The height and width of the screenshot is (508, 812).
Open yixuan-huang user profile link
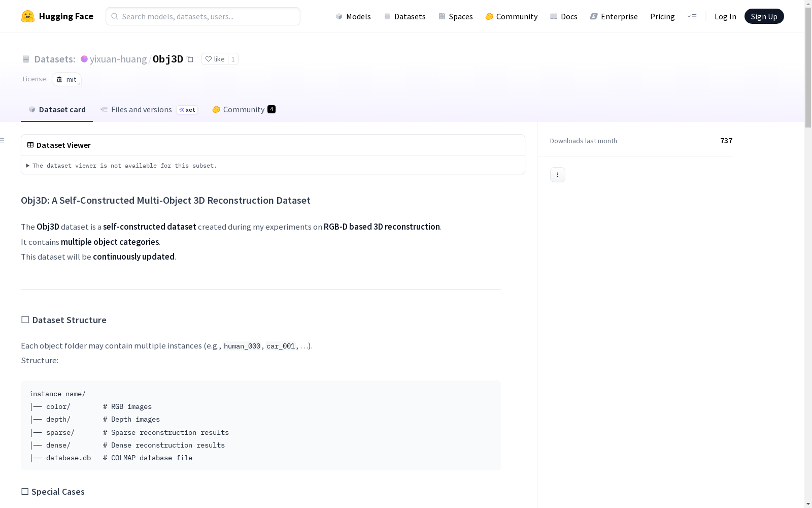118,59
